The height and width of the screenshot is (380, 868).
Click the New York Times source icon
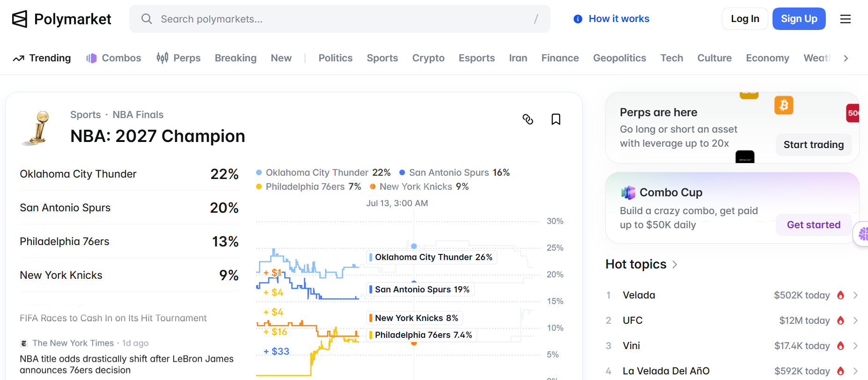coord(24,343)
